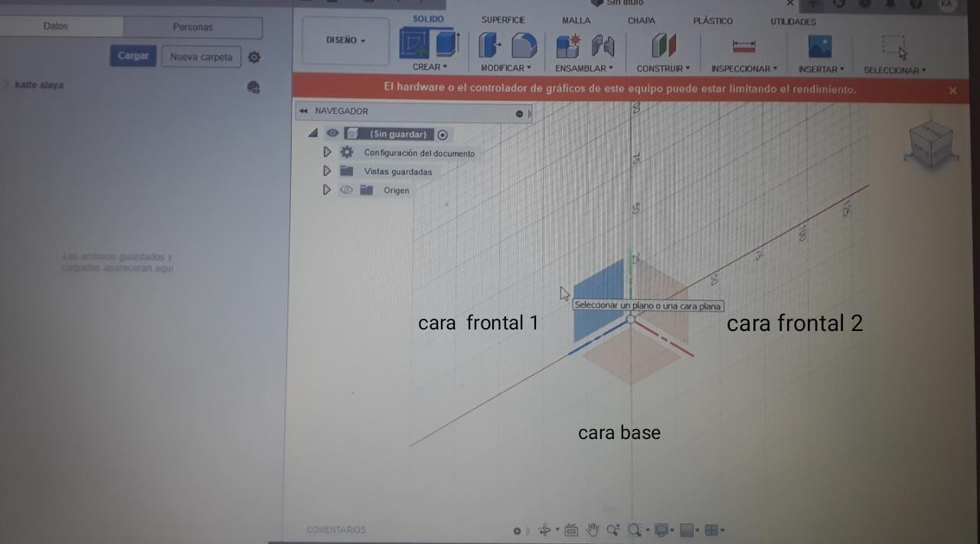Toggle visibility eye of Origen folder
Viewport: 980px width, 544px height.
tap(346, 190)
